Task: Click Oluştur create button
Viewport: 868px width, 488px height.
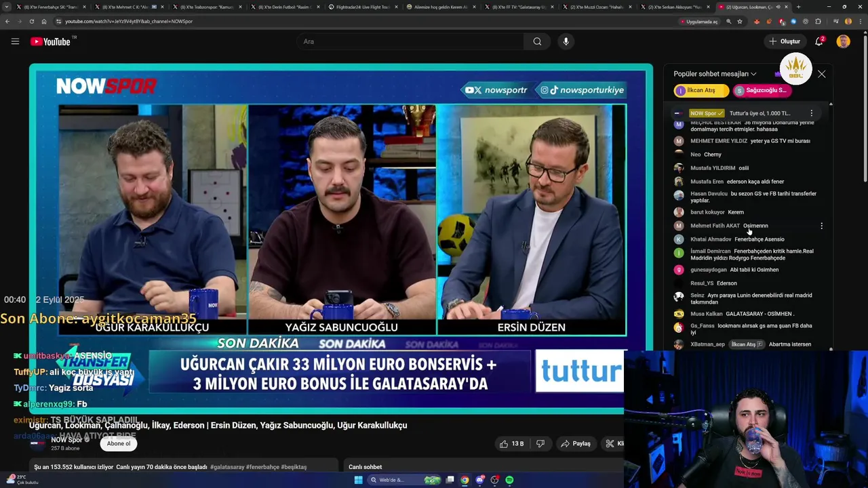Action: 785,41
